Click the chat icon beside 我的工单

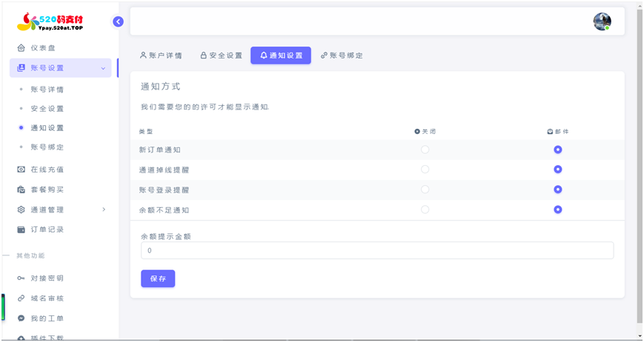coord(21,318)
